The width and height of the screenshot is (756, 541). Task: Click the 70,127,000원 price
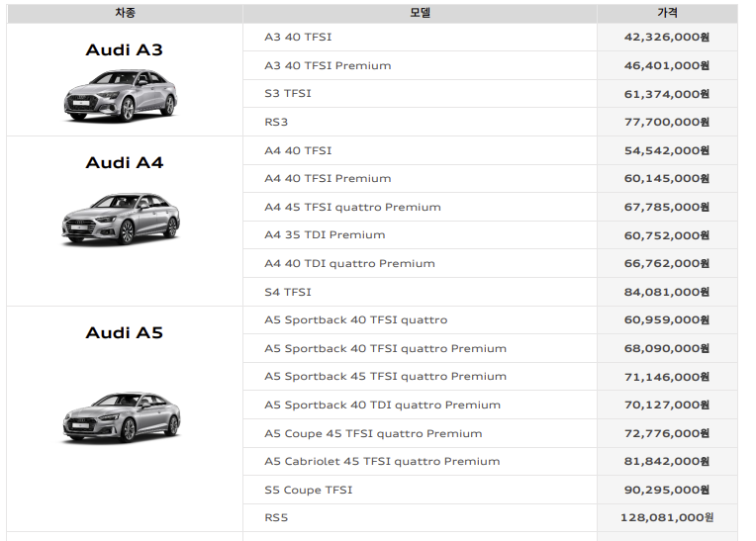(667, 405)
